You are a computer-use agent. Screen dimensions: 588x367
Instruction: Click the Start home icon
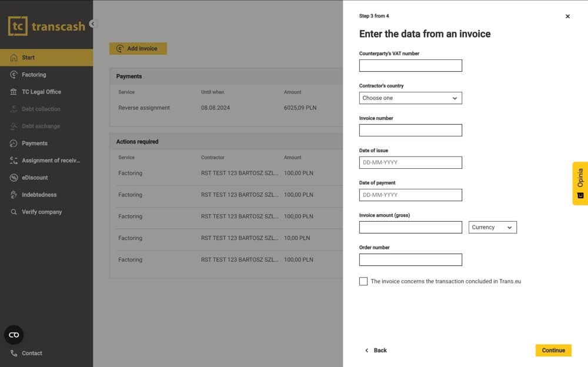[14, 58]
